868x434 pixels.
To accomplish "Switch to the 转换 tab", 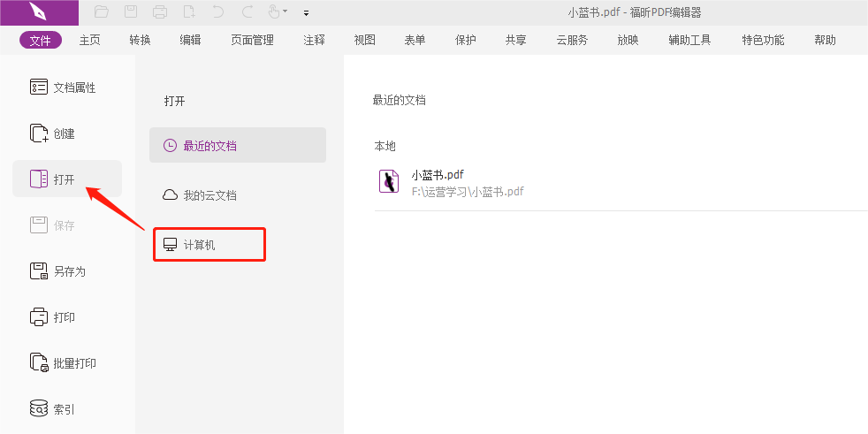I will point(140,41).
